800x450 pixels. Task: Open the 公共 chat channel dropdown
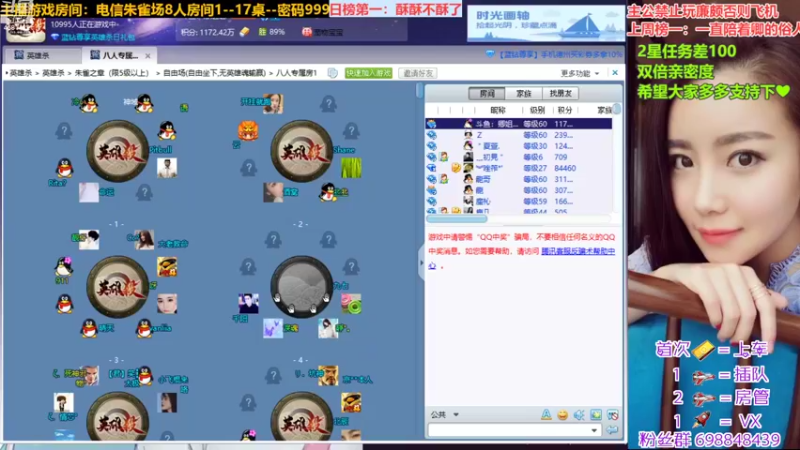pos(445,415)
